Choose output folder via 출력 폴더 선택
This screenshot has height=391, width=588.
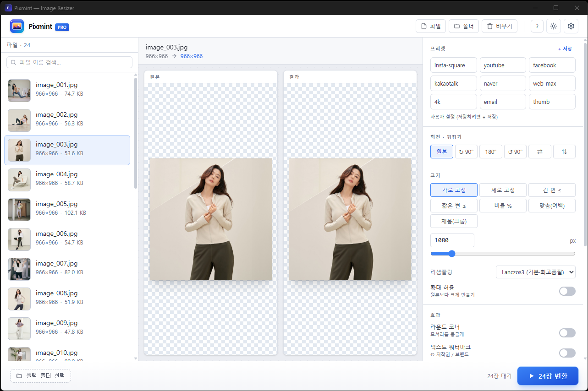click(x=41, y=376)
